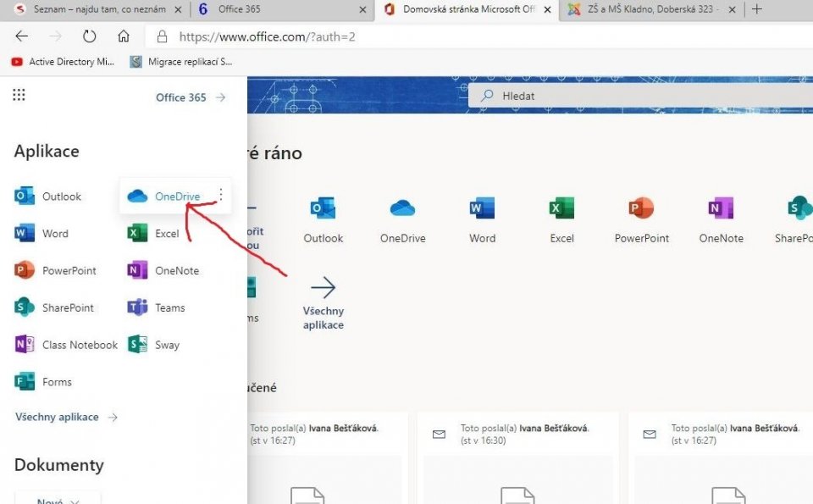Open OneNote in the Aplikace panel
The width and height of the screenshot is (813, 504).
163,270
